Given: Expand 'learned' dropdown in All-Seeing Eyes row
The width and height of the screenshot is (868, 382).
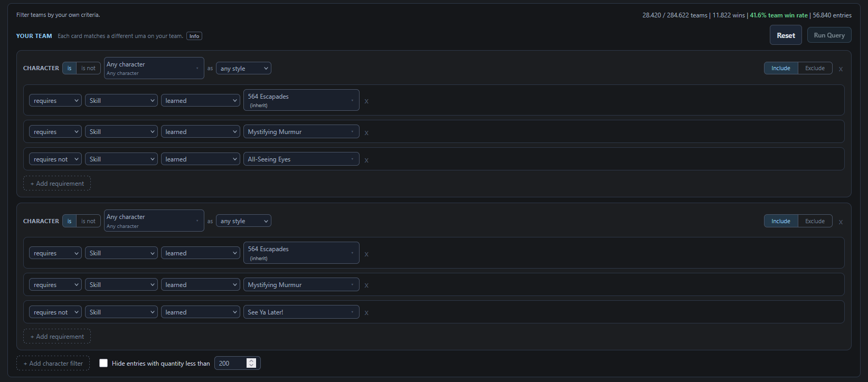Looking at the screenshot, I should [x=201, y=159].
